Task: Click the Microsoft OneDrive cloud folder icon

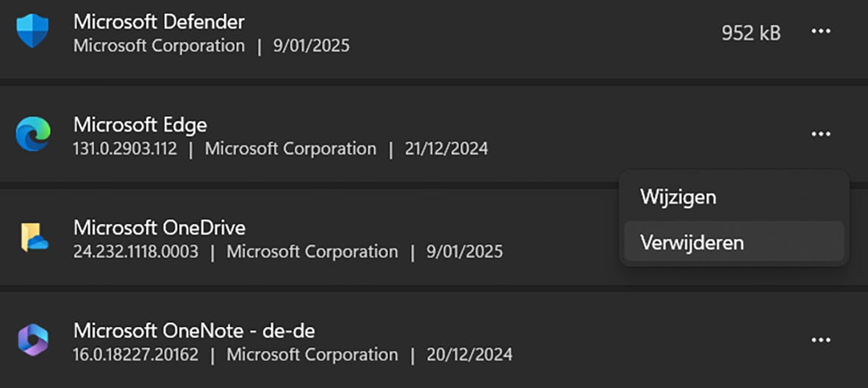Action: [34, 237]
